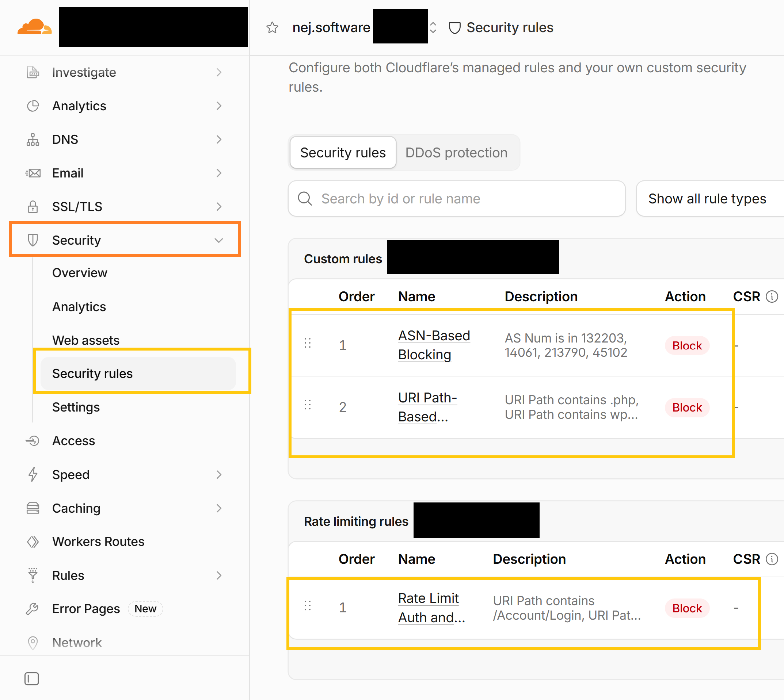The height and width of the screenshot is (700, 784).
Task: Click the Workers Routes diamond icon
Action: (33, 542)
